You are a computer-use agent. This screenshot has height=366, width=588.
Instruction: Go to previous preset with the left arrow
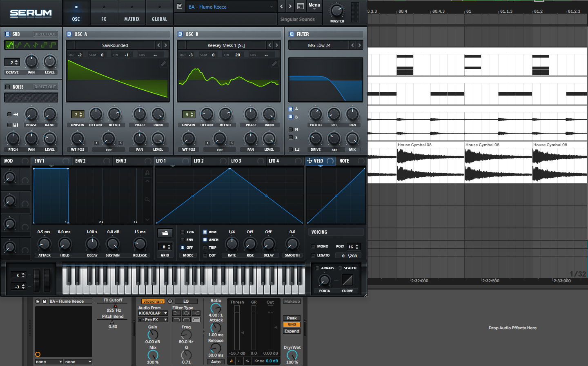click(x=281, y=7)
